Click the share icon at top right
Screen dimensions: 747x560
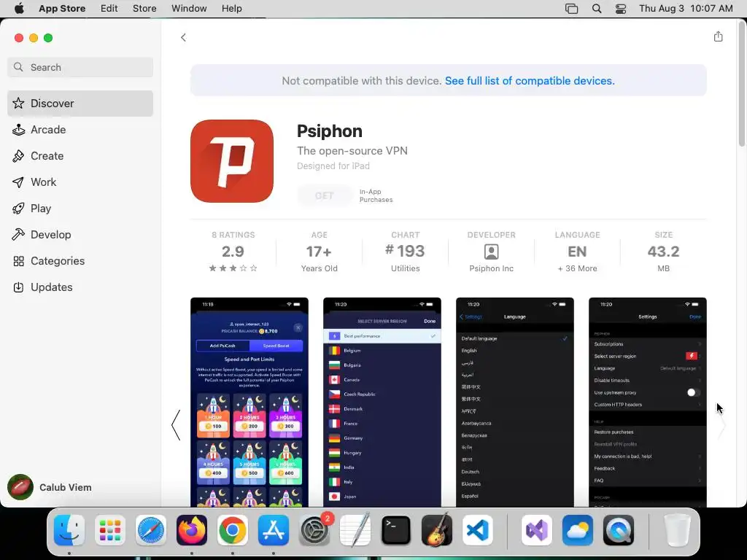coord(718,36)
